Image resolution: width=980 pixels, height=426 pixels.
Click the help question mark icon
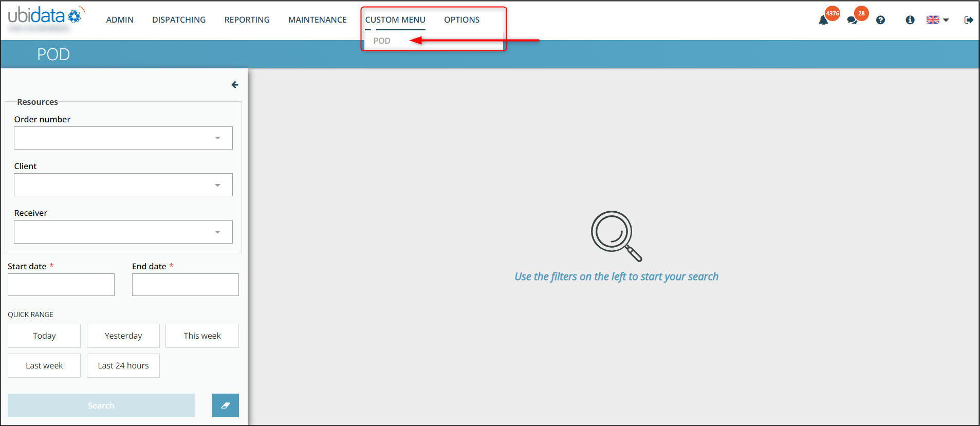pyautogui.click(x=880, y=20)
